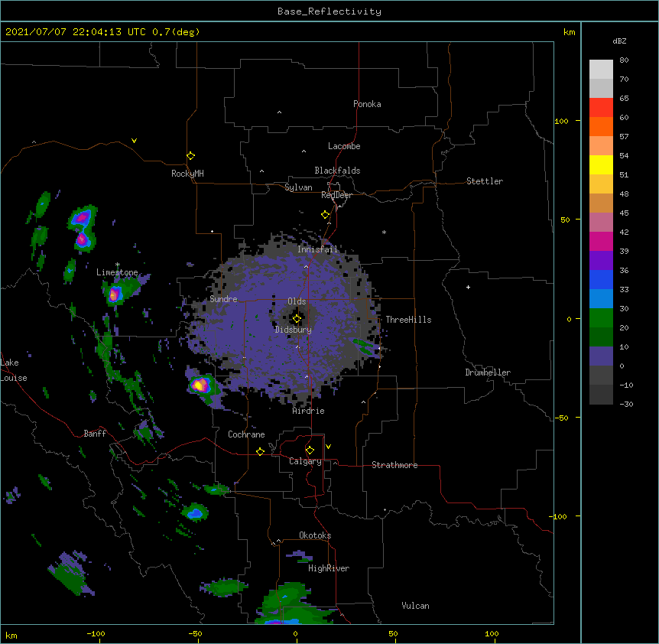Click the Sundre city label
This screenshot has height=644, width=659.
pos(223,299)
